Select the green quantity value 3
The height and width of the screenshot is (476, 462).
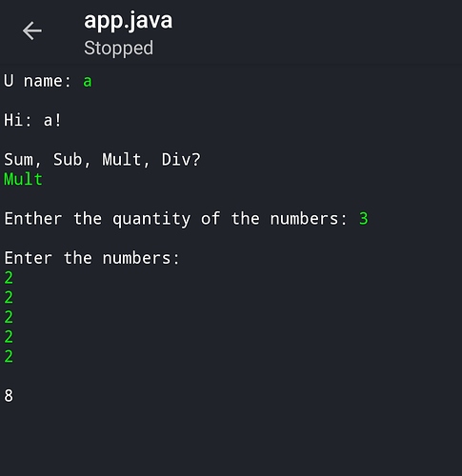pos(364,219)
